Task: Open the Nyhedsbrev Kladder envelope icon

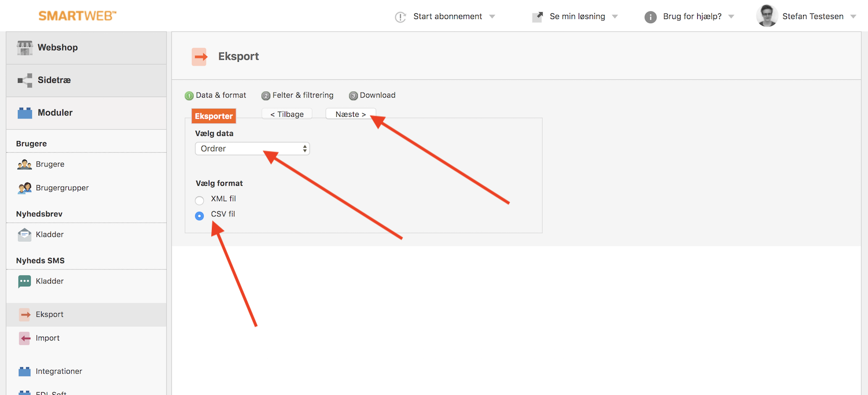Action: coord(24,235)
